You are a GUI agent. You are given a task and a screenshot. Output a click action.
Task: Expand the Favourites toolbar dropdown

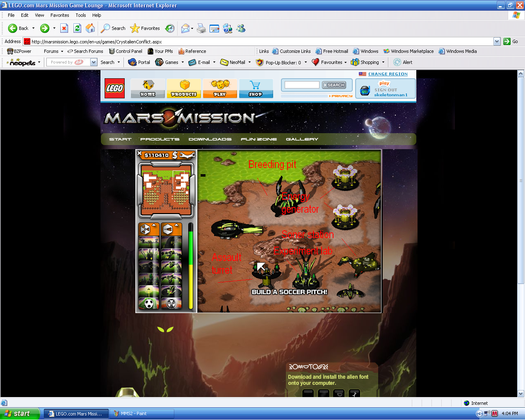tap(345, 63)
